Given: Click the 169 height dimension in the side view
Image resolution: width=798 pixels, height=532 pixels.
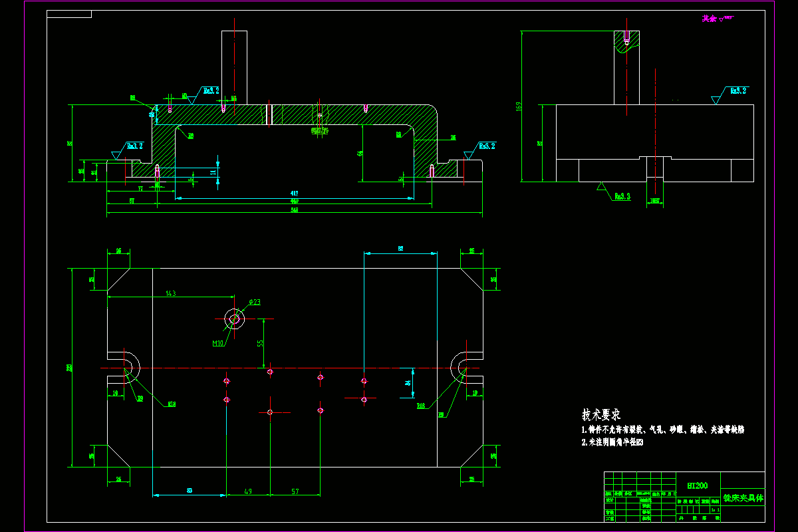Looking at the screenshot, I should (519, 106).
